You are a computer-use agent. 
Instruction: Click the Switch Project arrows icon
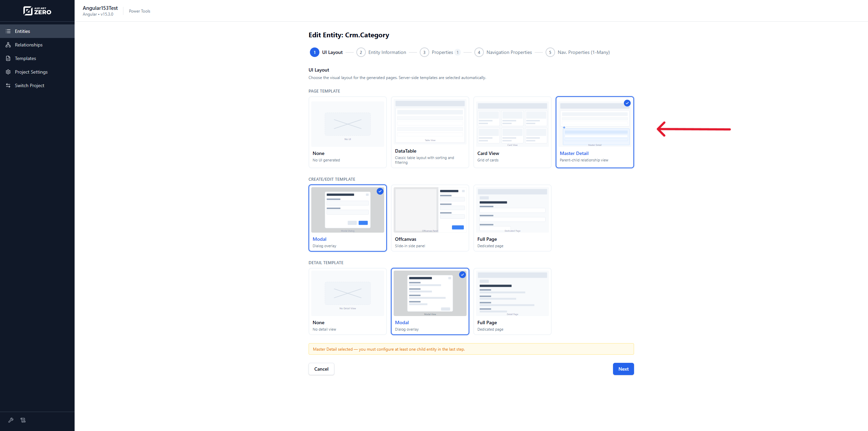pyautogui.click(x=8, y=85)
